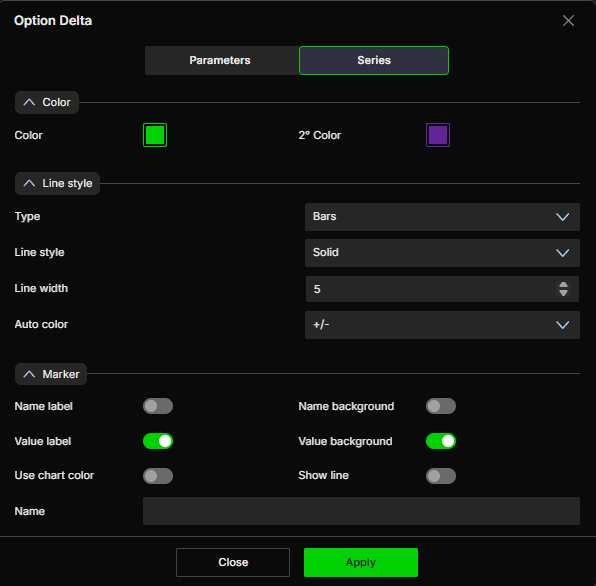Viewport: 596px width, 586px height.
Task: Click the Name text input field
Action: pos(361,511)
